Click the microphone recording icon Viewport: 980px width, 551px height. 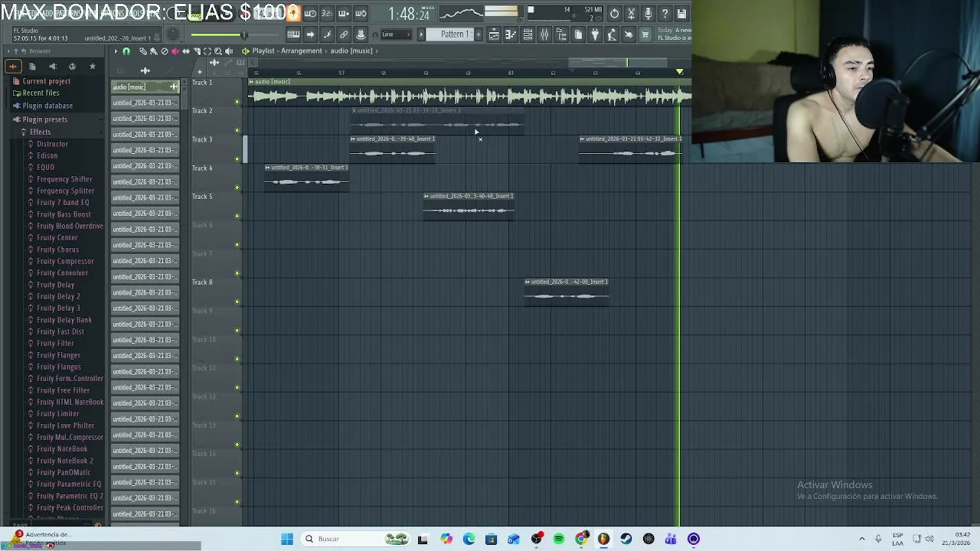click(x=648, y=14)
